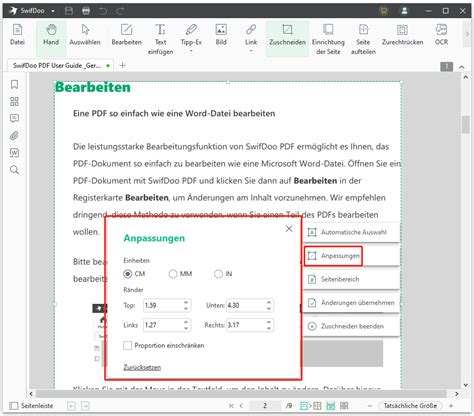
Task: Adjust the Top margin stepper arrows
Action: (x=186, y=305)
